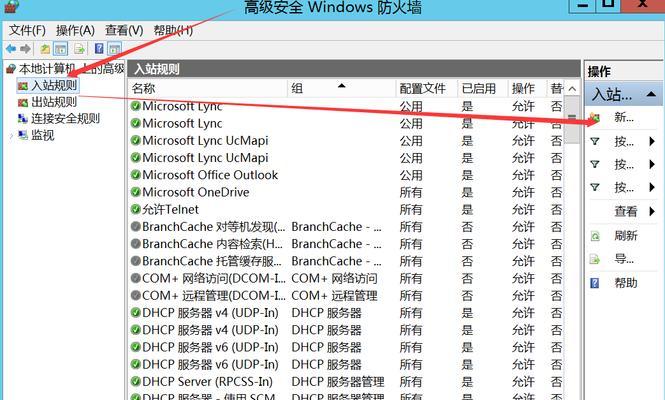This screenshot has height=400, width=665.
Task: Select 连接安全规则 in the tree
Action: 65,119
